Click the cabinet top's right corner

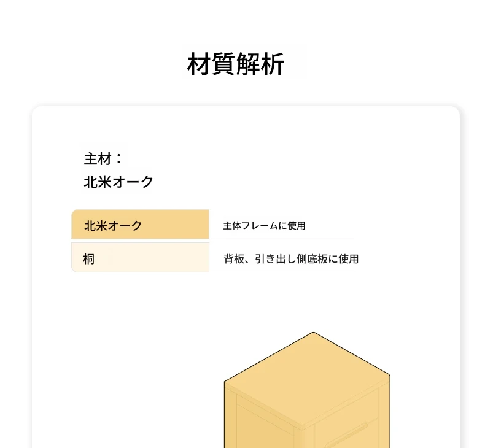pos(389,374)
